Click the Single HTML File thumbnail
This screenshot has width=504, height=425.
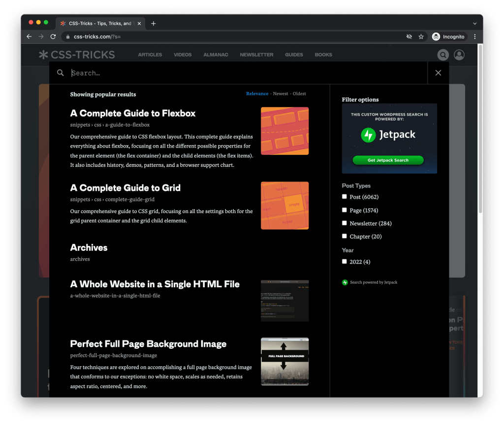pyautogui.click(x=285, y=301)
